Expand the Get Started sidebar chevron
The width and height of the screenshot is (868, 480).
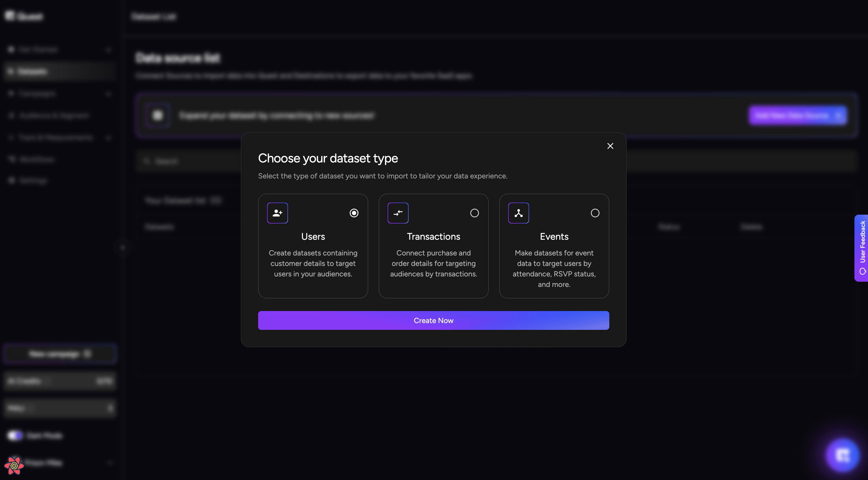coord(108,50)
